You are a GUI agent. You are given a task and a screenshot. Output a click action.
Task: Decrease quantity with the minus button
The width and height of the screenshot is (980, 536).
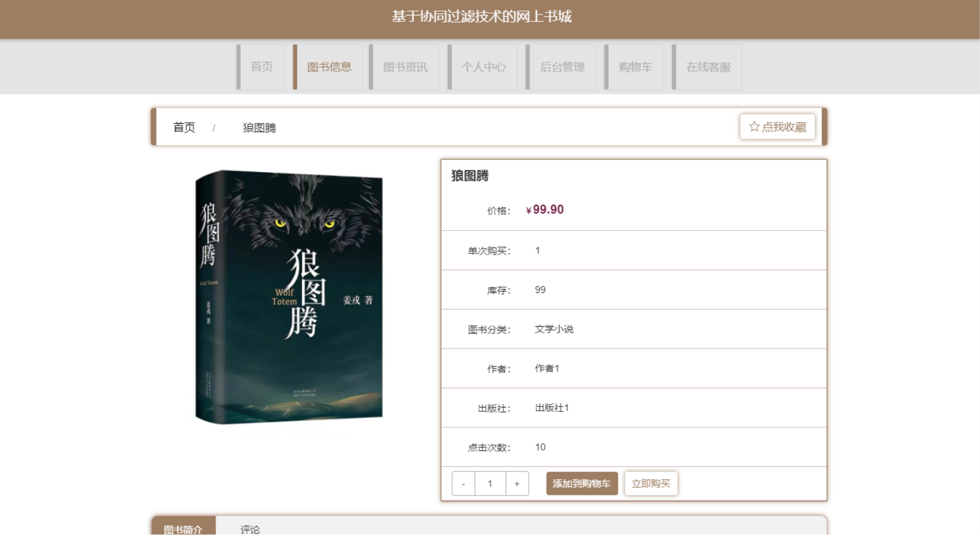463,483
